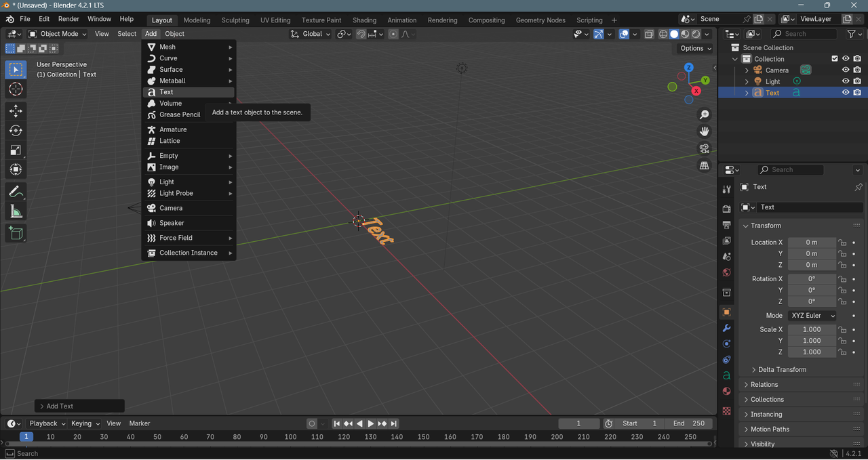Expand the Add Text operator panel

(x=79, y=406)
